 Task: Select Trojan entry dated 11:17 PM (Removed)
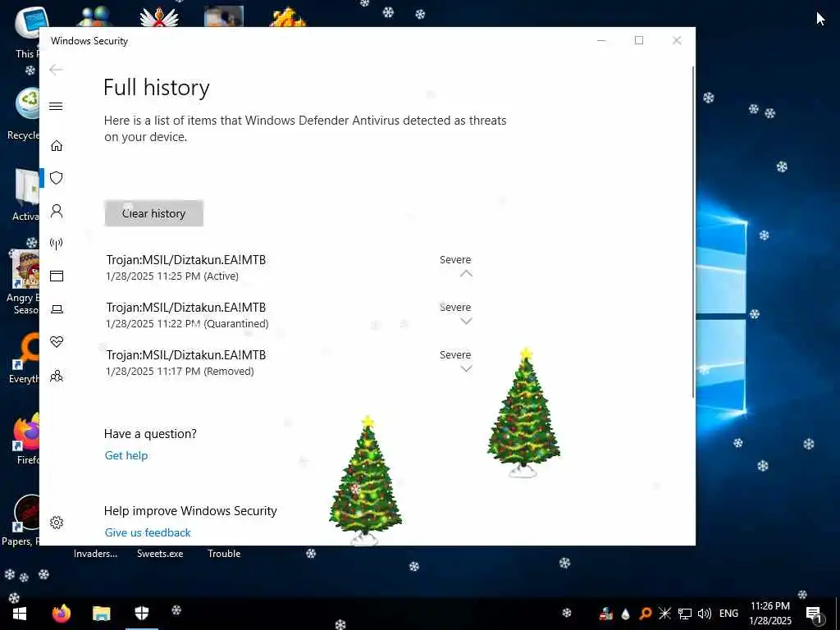290,363
